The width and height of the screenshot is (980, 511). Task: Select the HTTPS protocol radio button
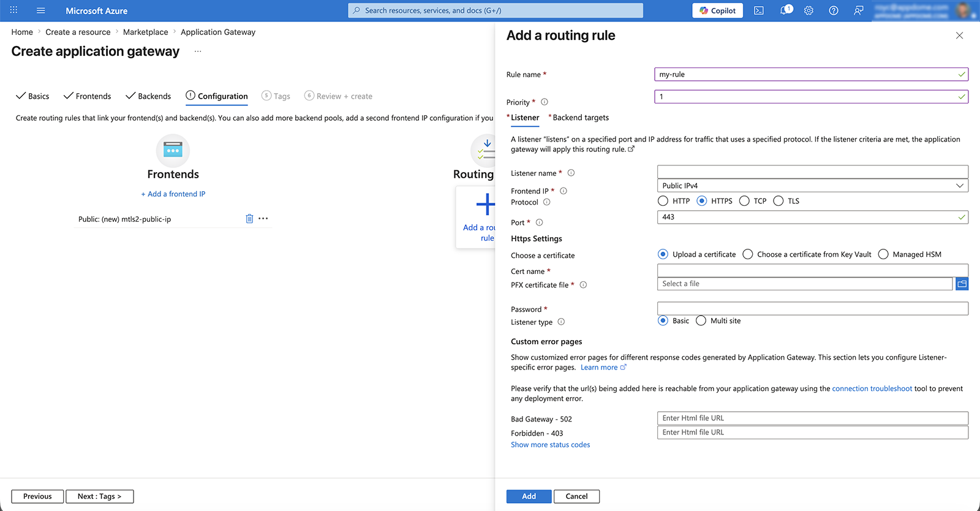tap(702, 201)
